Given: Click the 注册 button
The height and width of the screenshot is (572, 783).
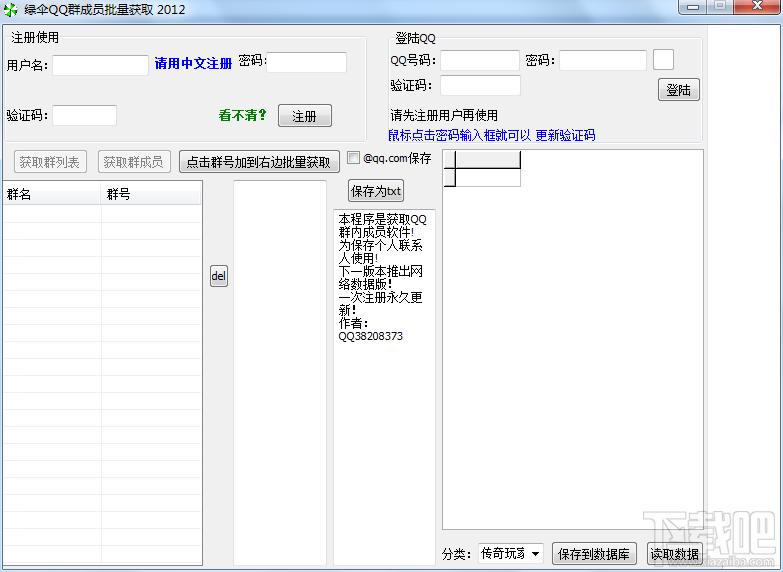Looking at the screenshot, I should [304, 116].
